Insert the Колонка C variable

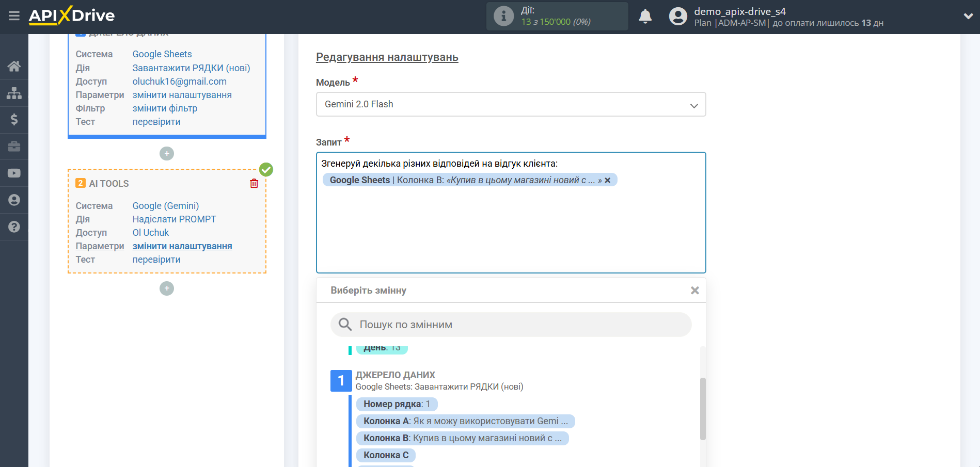pyautogui.click(x=386, y=455)
